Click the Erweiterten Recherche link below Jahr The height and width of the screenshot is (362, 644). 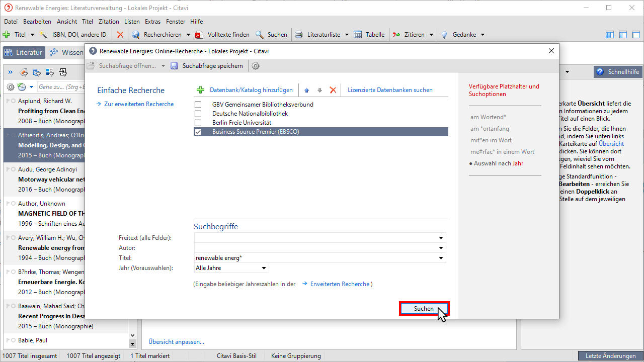(x=340, y=284)
